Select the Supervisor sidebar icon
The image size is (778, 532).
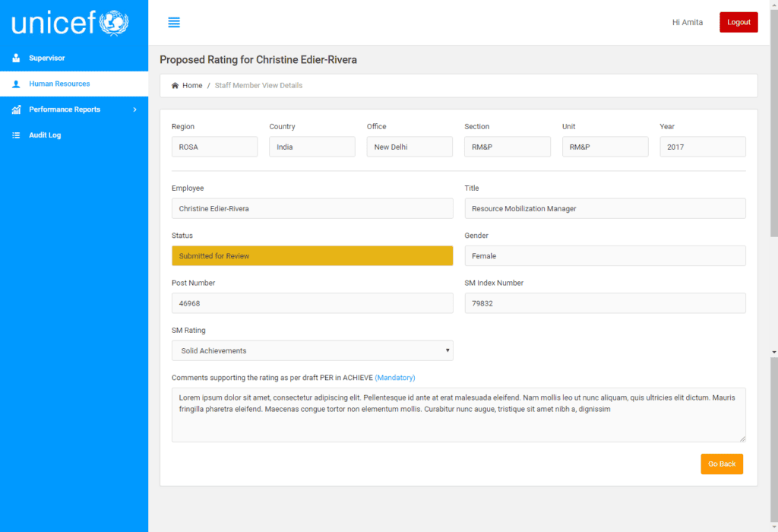16,58
